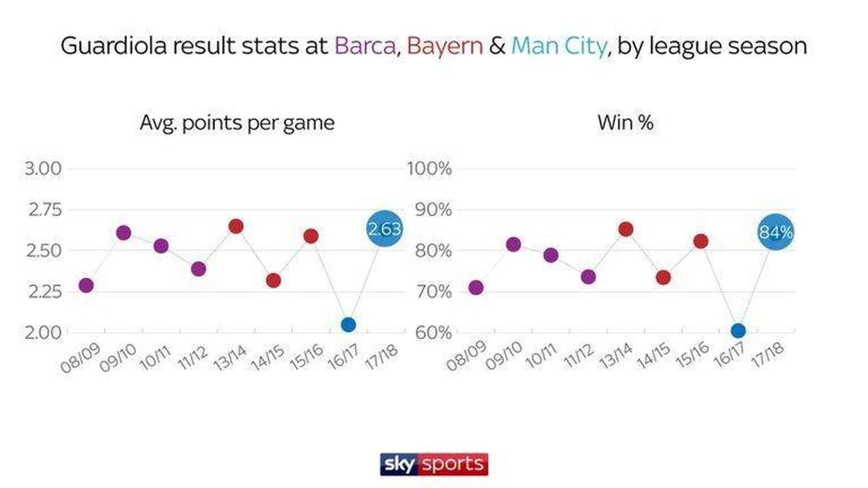
Task: Click the teal "Man City" text in title
Action: (x=558, y=46)
